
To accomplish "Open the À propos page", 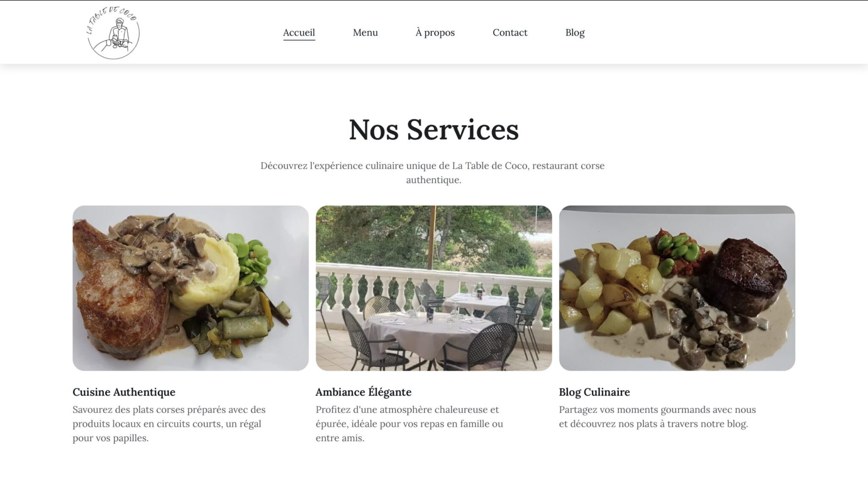I will point(435,33).
